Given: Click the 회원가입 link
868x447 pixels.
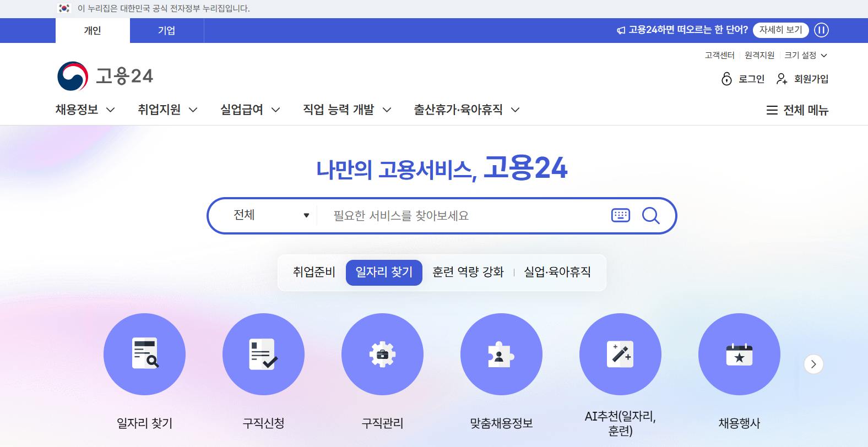Looking at the screenshot, I should tap(811, 79).
